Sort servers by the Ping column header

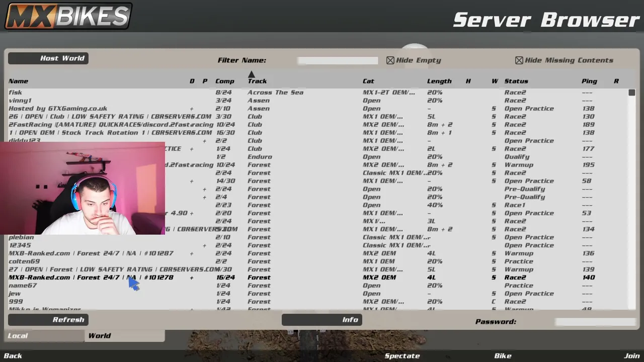click(x=589, y=81)
